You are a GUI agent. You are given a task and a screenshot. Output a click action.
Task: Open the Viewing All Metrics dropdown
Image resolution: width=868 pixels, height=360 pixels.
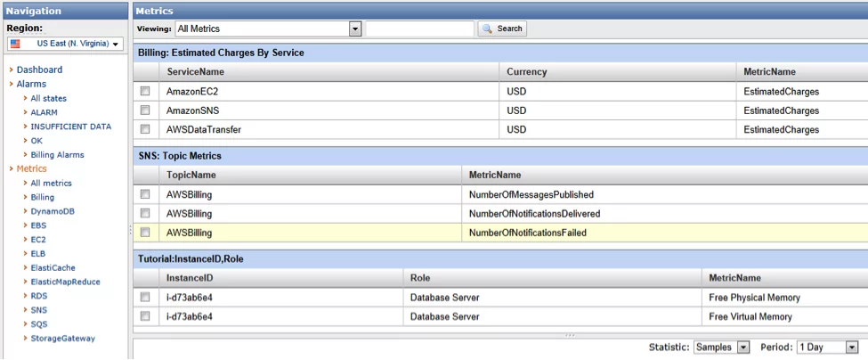pyautogui.click(x=268, y=29)
